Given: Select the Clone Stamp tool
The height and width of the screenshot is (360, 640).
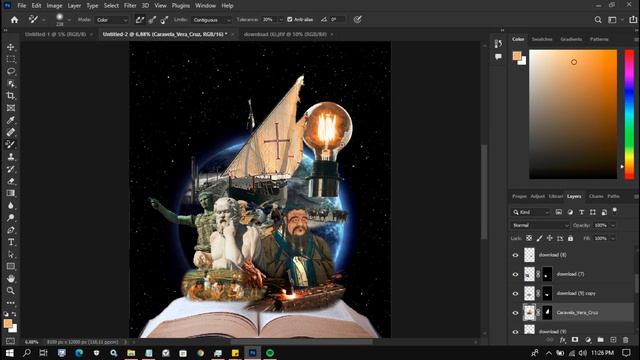Looking at the screenshot, I should pyautogui.click(x=11, y=157).
